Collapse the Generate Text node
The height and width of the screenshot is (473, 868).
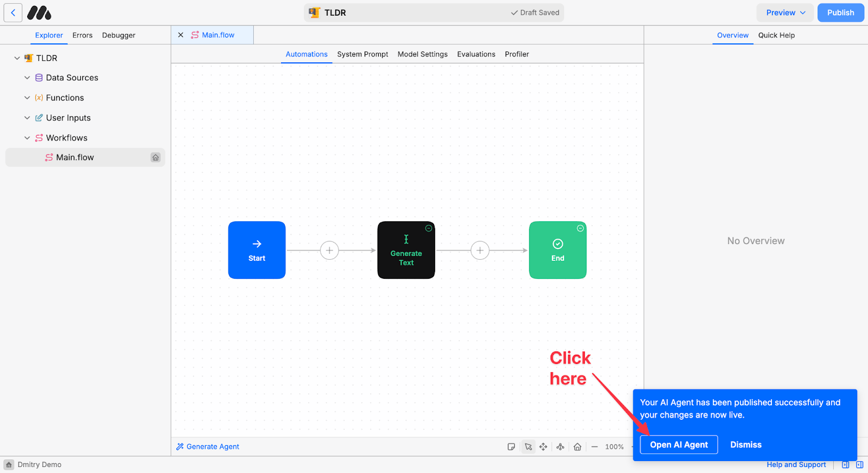(x=429, y=228)
